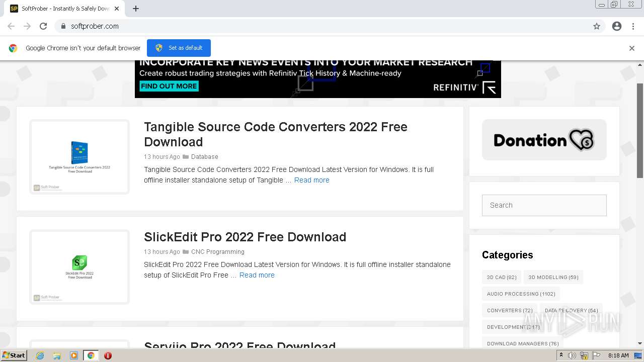Open a new tab with plus button
The width and height of the screenshot is (644, 362).
click(136, 9)
